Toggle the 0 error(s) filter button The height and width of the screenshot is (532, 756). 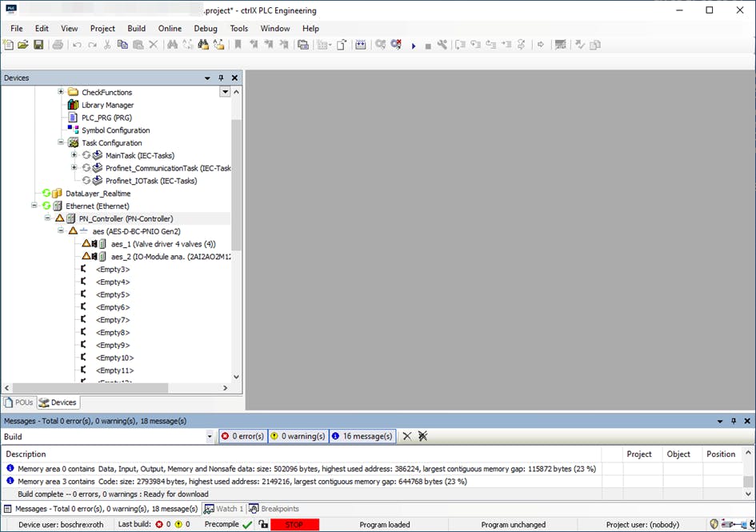[x=242, y=436]
